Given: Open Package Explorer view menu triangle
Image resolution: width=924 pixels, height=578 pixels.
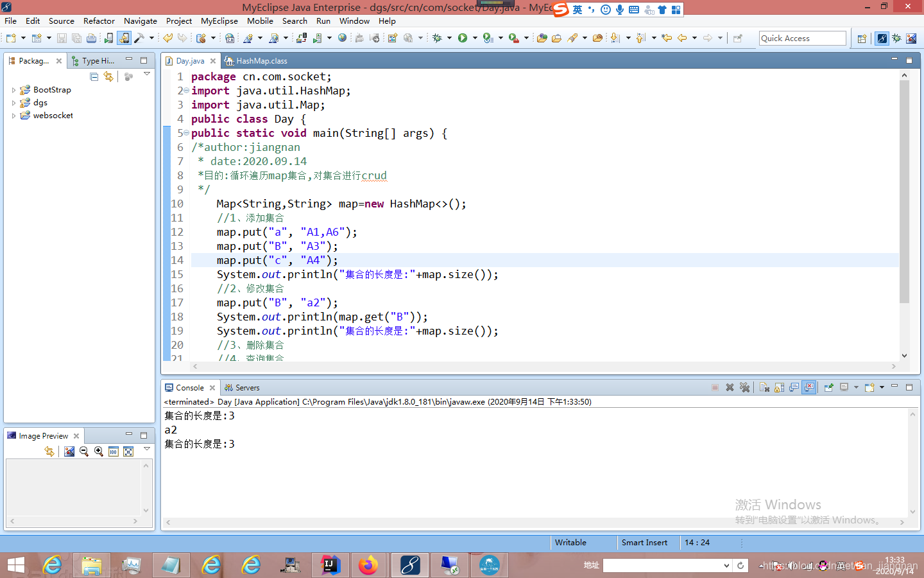Looking at the screenshot, I should [x=147, y=74].
